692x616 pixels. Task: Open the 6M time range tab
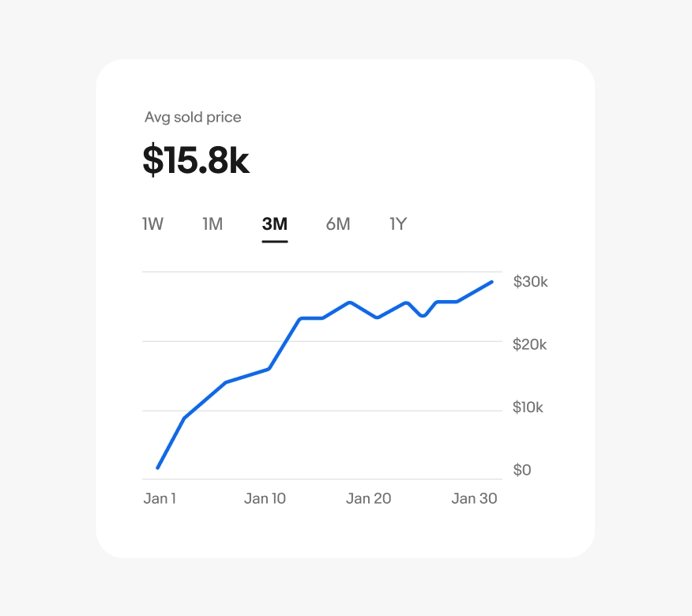pos(337,224)
